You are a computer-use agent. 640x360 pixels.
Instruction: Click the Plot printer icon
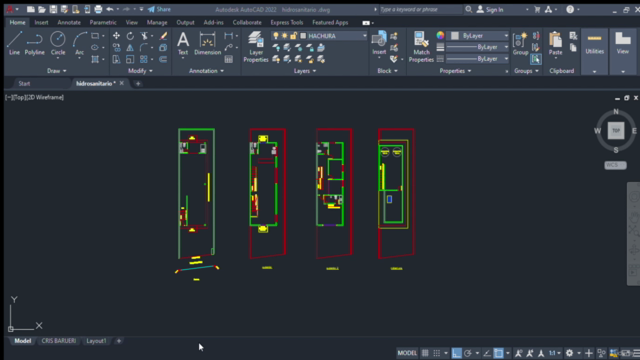tap(98, 9)
